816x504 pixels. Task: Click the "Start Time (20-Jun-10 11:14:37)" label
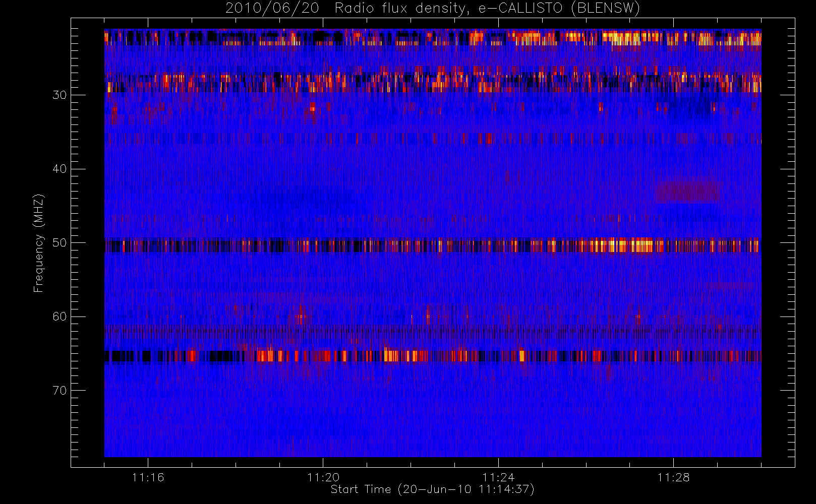click(432, 489)
